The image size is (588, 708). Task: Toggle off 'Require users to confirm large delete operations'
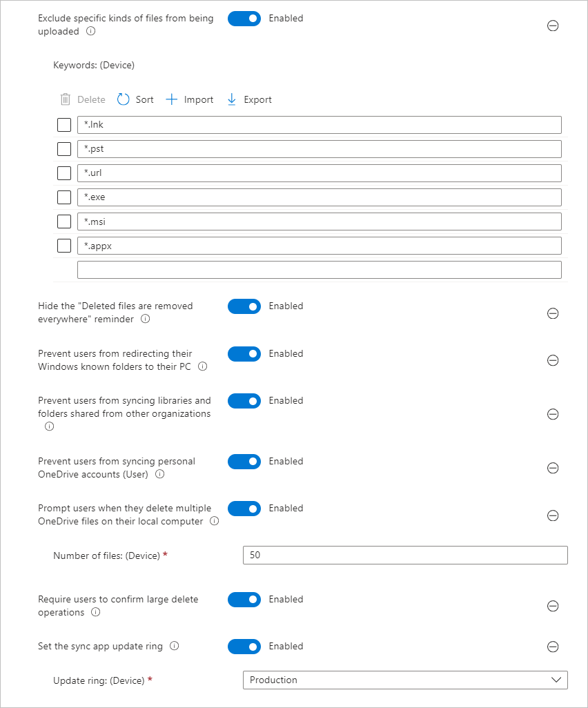click(244, 600)
